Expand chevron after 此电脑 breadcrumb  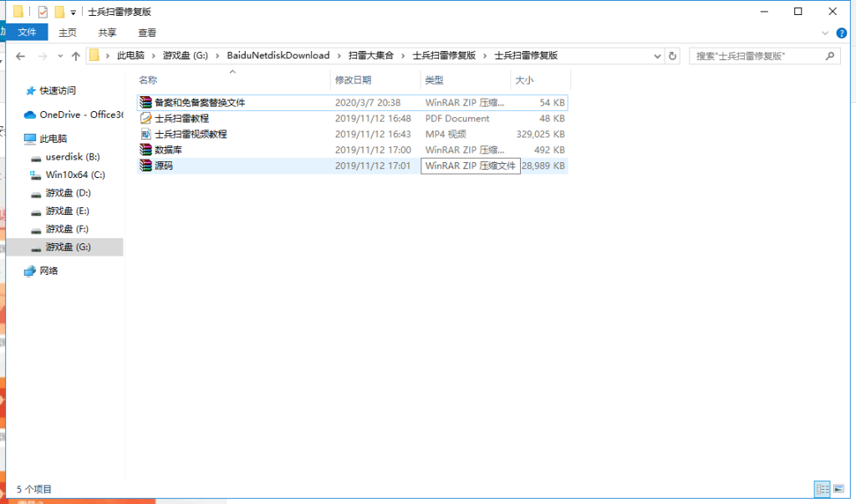[154, 56]
